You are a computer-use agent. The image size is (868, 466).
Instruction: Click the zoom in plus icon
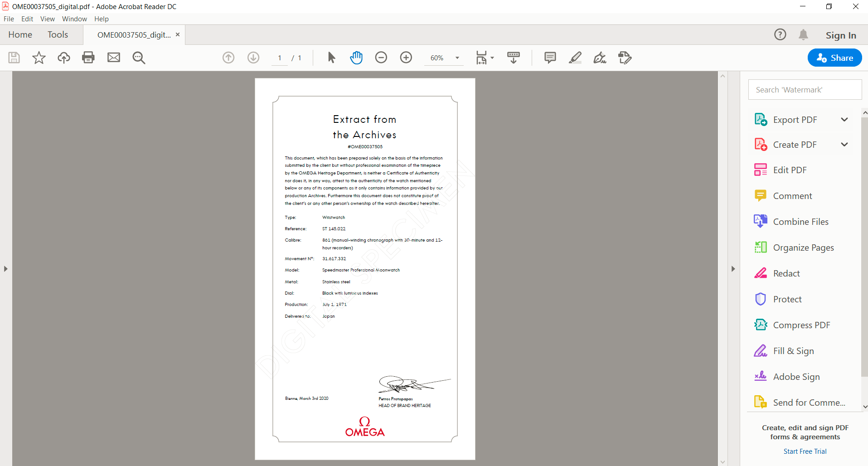[x=406, y=58]
